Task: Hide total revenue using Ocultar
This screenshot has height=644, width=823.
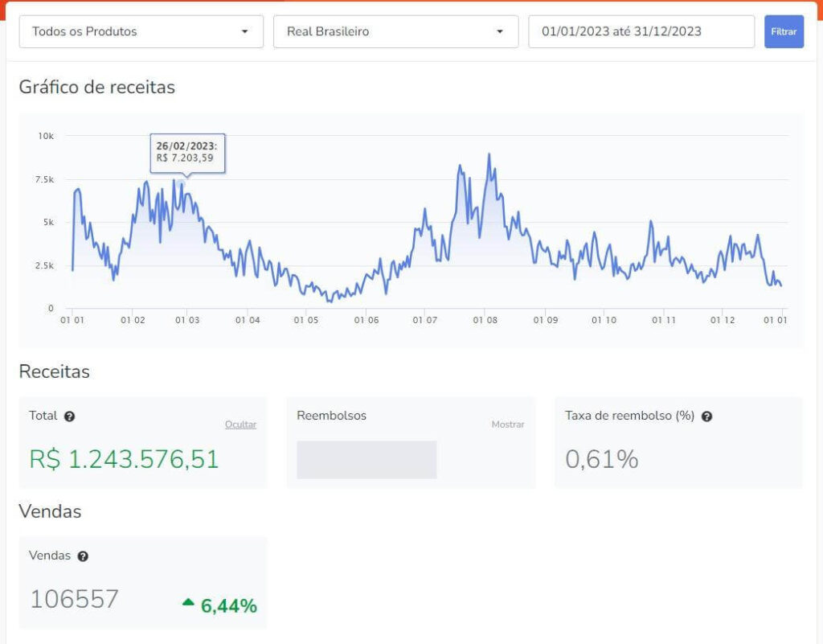Action: (x=240, y=425)
